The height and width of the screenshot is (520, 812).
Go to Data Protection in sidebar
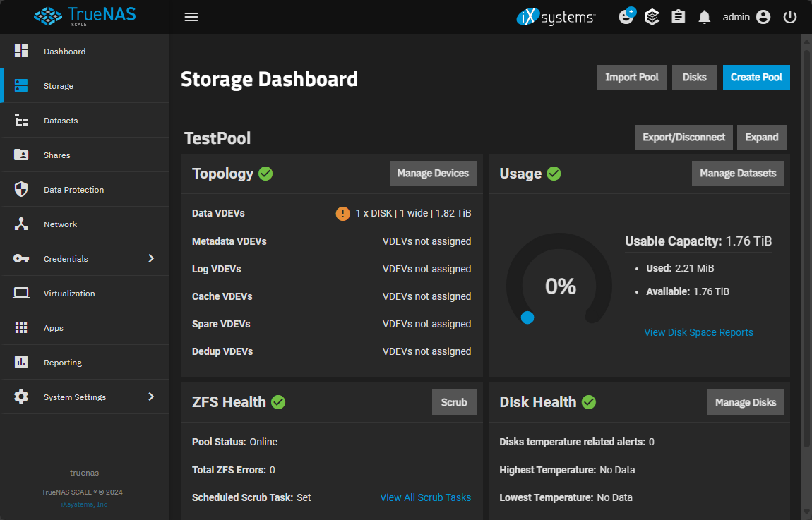click(85, 189)
